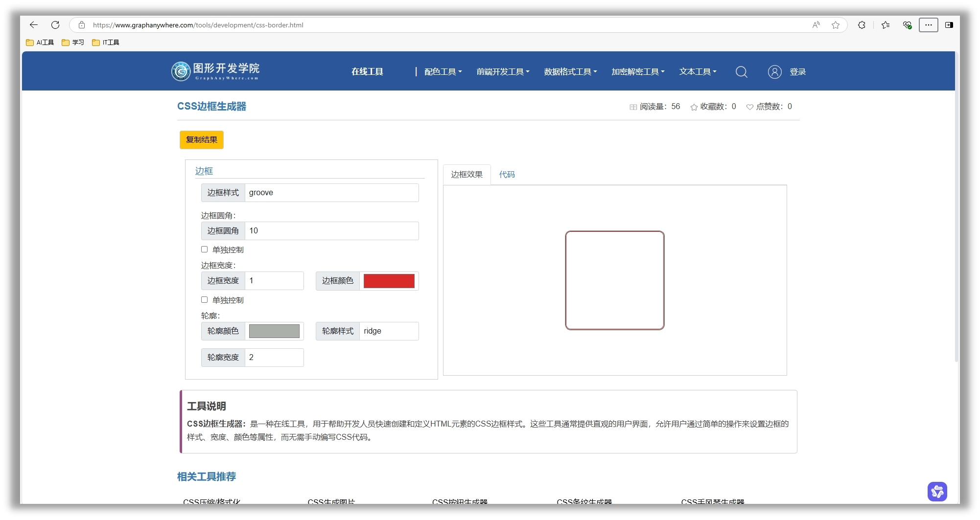The image size is (980, 520).
Task: Open the CSS条纹生成器 related tool link
Action: pyautogui.click(x=584, y=501)
